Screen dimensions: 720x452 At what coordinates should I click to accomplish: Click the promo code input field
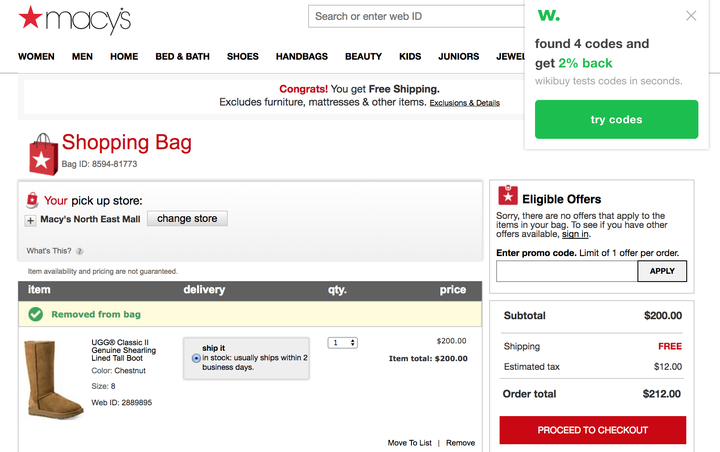567,271
